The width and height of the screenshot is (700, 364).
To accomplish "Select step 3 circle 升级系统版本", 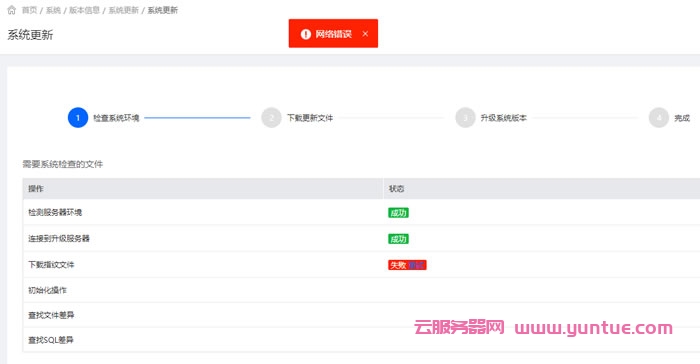I will pyautogui.click(x=465, y=117).
